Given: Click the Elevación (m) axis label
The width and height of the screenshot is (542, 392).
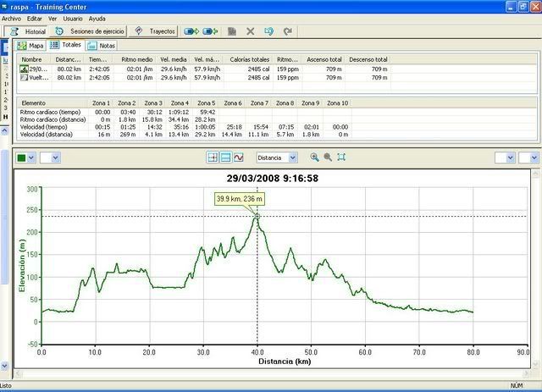Looking at the screenshot, I should tap(22, 266).
